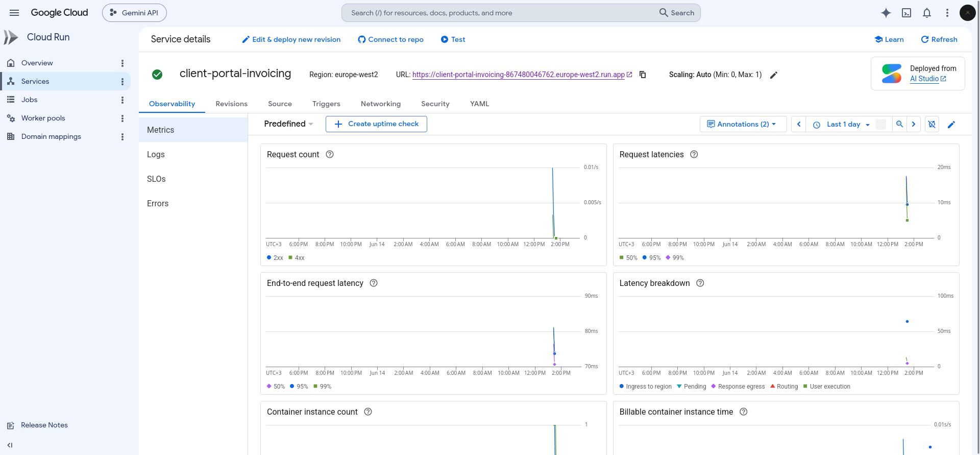
Task: Open Release Notes in sidebar
Action: [44, 425]
